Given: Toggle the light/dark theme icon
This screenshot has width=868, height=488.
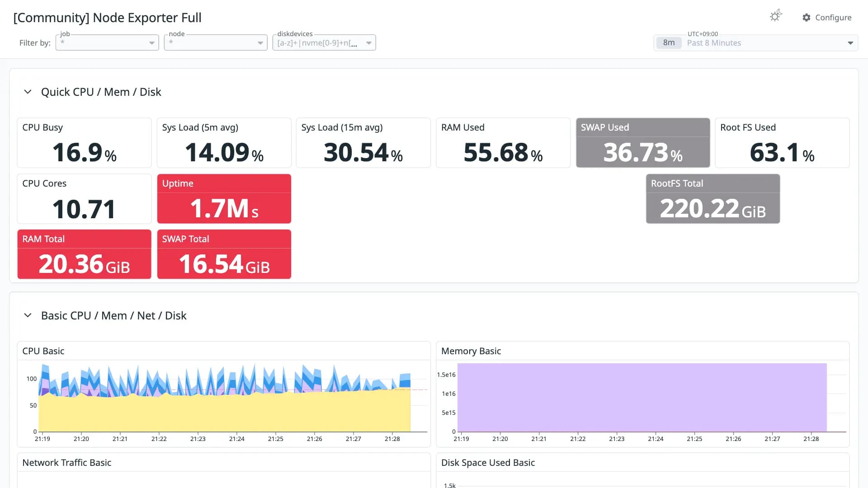Looking at the screenshot, I should (x=776, y=16).
